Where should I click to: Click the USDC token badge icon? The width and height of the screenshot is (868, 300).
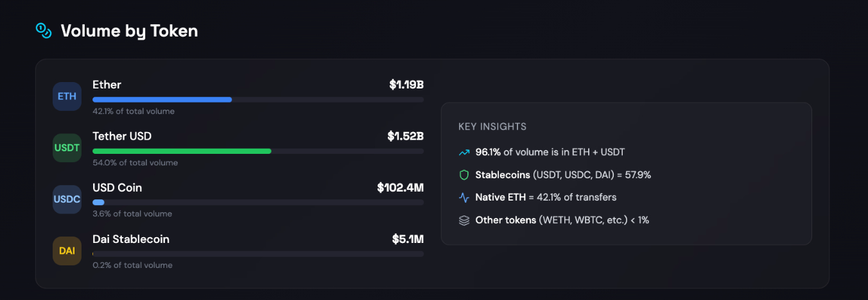click(x=67, y=199)
